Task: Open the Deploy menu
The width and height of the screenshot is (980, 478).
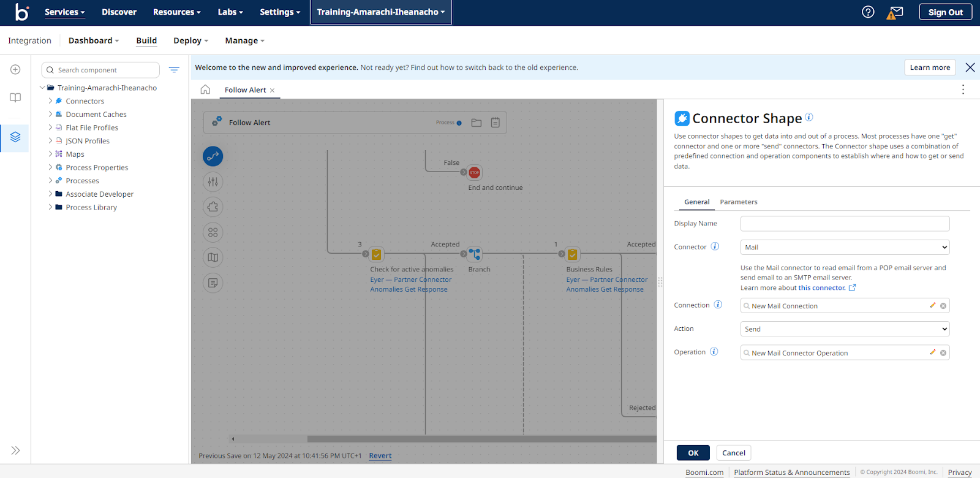Action: tap(191, 40)
